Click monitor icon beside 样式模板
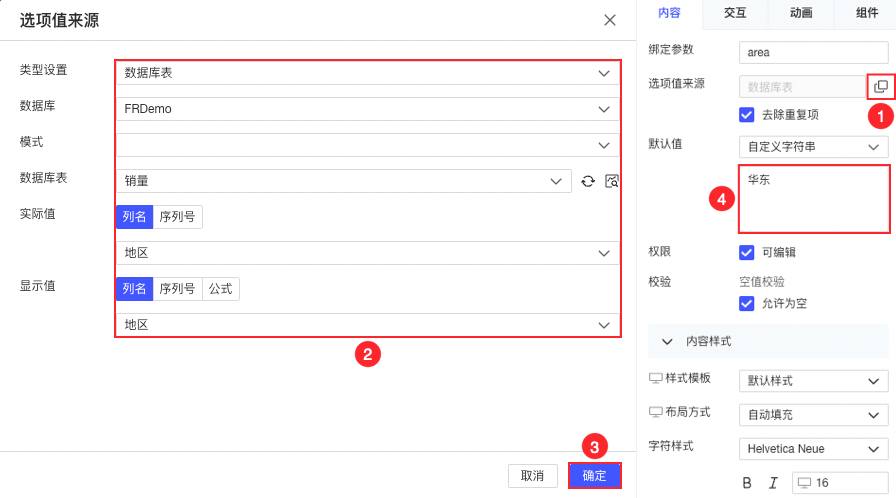This screenshot has height=498, width=896. [x=655, y=378]
